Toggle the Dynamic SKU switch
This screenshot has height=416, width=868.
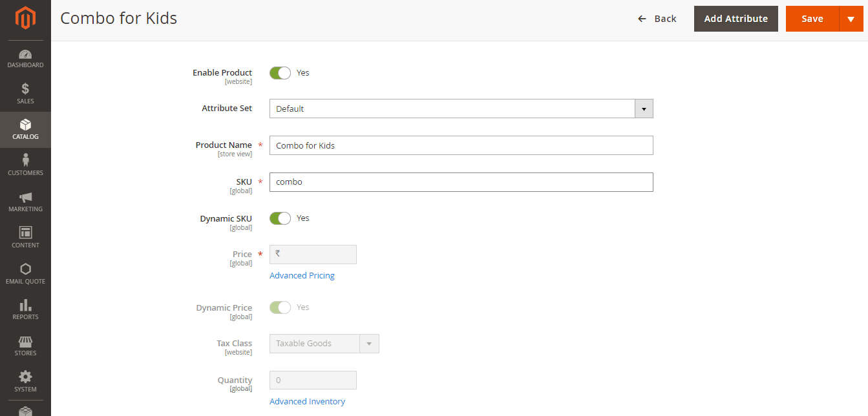point(281,218)
